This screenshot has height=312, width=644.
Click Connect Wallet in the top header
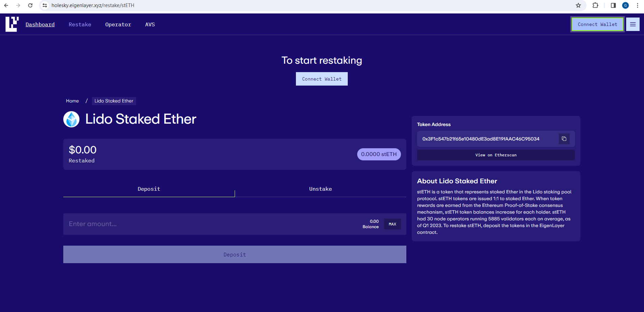(x=598, y=24)
